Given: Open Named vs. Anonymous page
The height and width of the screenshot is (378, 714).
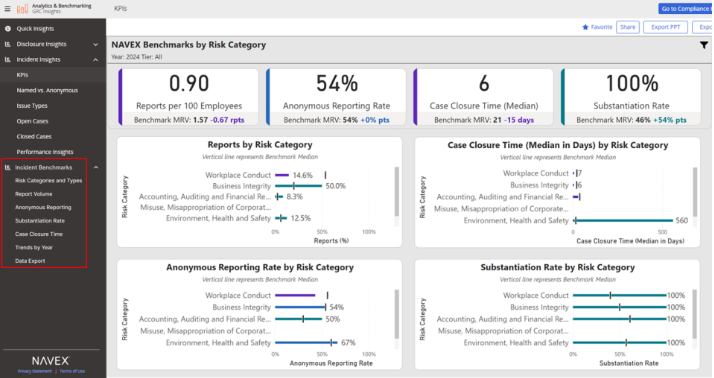Looking at the screenshot, I should 47,90.
